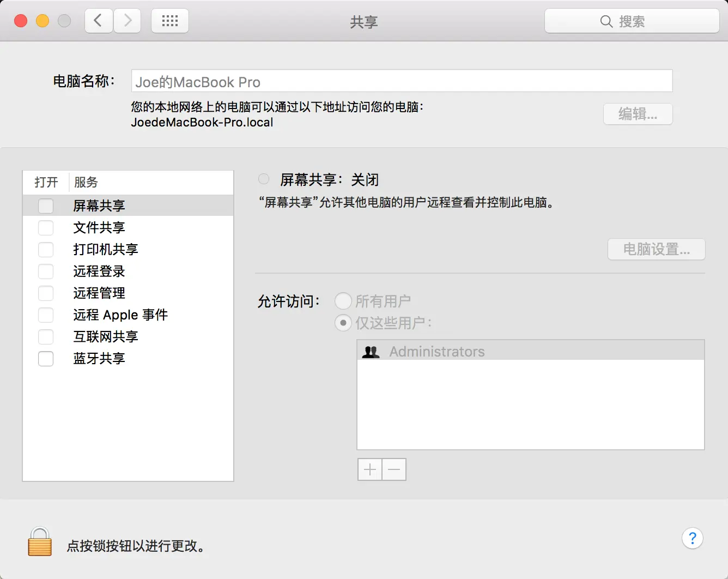Select 文件共享 service row
The height and width of the screenshot is (579, 728).
pyautogui.click(x=128, y=227)
